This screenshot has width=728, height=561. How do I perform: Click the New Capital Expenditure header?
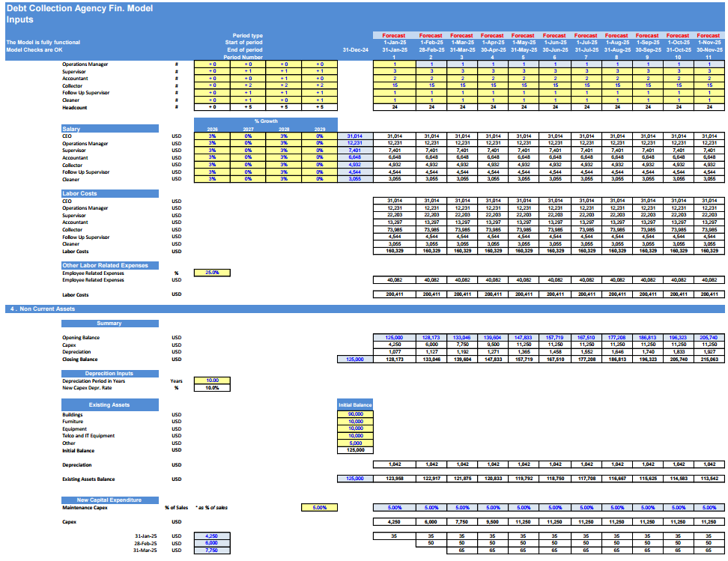(x=110, y=499)
